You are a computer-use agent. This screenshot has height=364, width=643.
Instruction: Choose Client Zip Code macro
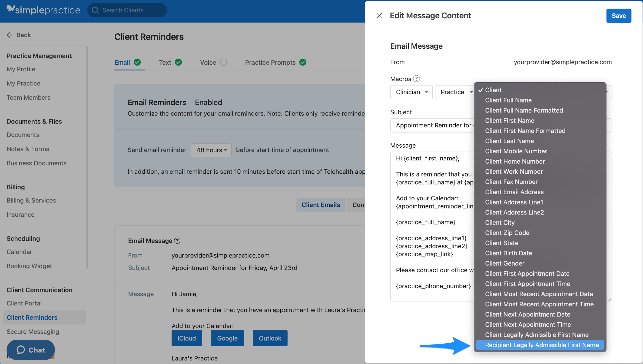[x=540, y=233]
